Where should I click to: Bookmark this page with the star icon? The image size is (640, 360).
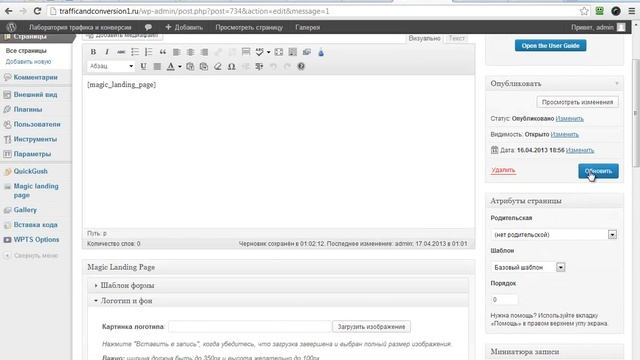coord(584,11)
